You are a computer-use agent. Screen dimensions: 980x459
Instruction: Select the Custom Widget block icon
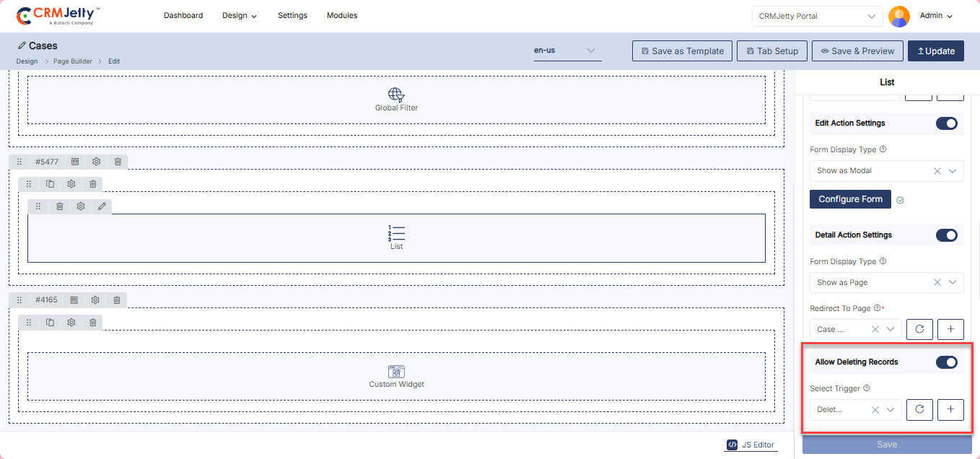coord(396,372)
